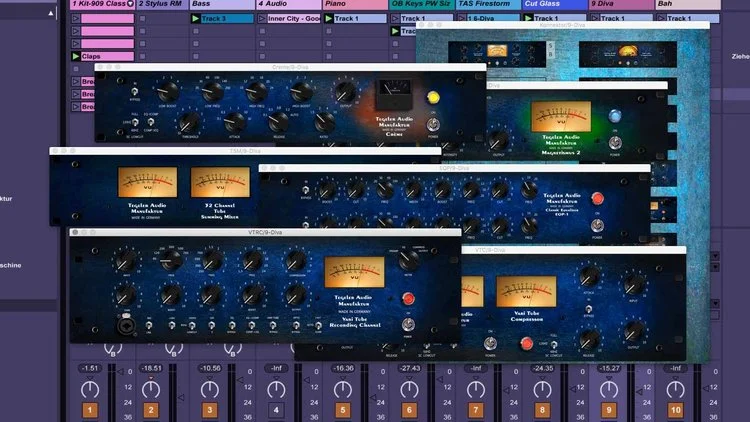Screen dimensions: 750x422
Task: Focus the VTRC/9-Diva window title bar
Action: 265,232
